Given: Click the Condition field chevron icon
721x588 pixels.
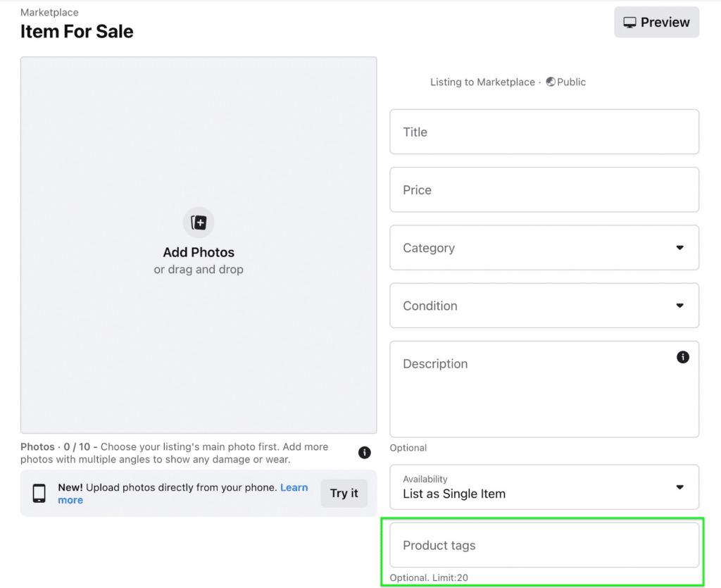Looking at the screenshot, I should [x=680, y=306].
